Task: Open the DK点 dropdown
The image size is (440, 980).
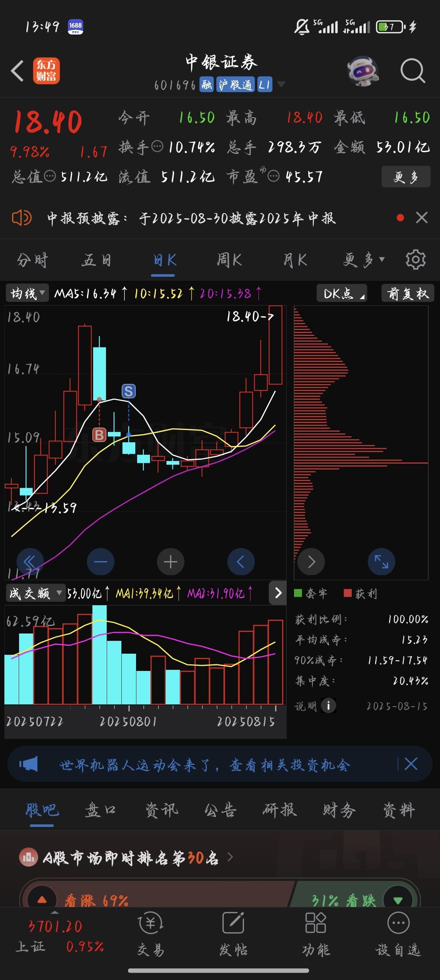Action: point(342,293)
